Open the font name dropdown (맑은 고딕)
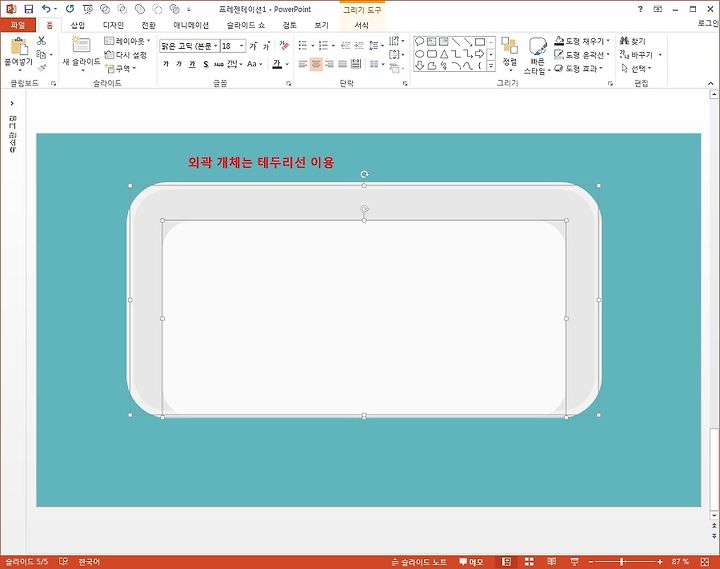Image resolution: width=720 pixels, height=569 pixels. click(x=215, y=46)
